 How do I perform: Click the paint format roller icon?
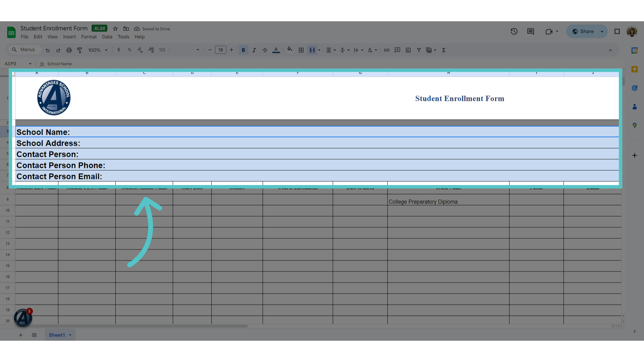pyautogui.click(x=79, y=50)
